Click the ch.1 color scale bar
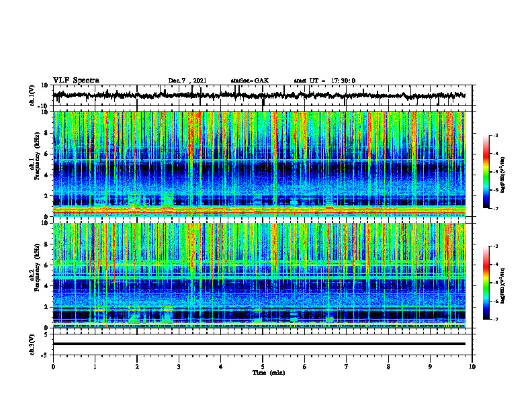Image resolution: width=532 pixels, height=411 pixels. 486,172
